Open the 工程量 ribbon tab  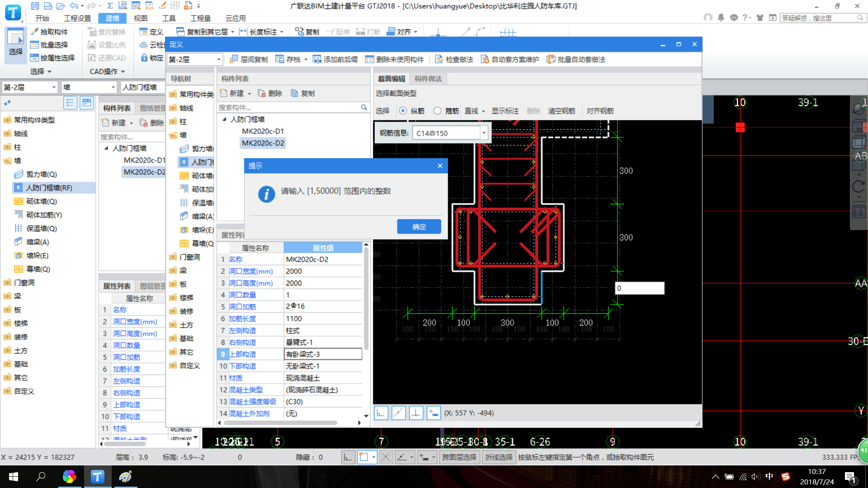tap(200, 18)
